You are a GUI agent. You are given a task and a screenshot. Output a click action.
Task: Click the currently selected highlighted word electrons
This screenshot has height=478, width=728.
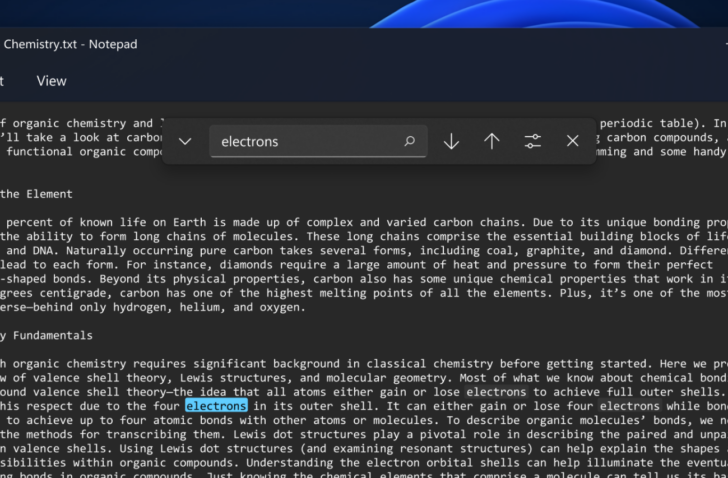[216, 406]
